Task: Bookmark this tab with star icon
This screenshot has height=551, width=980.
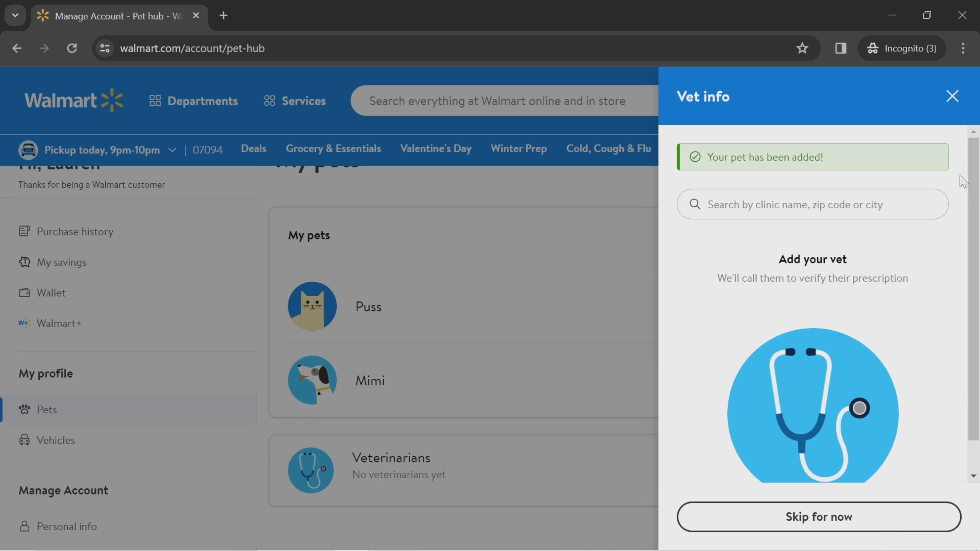Action: tap(802, 48)
